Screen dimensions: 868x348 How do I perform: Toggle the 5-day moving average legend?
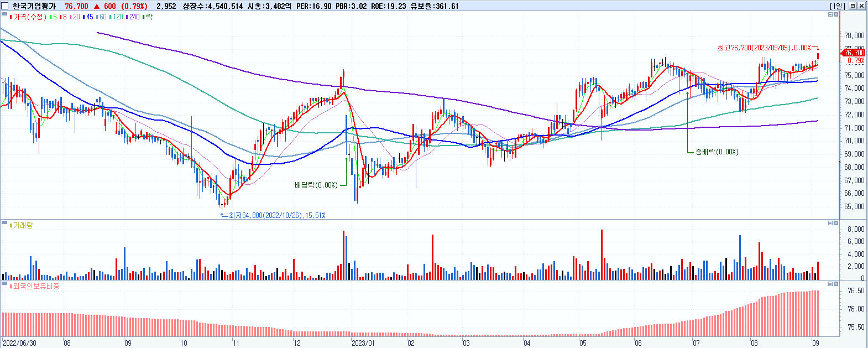(53, 17)
